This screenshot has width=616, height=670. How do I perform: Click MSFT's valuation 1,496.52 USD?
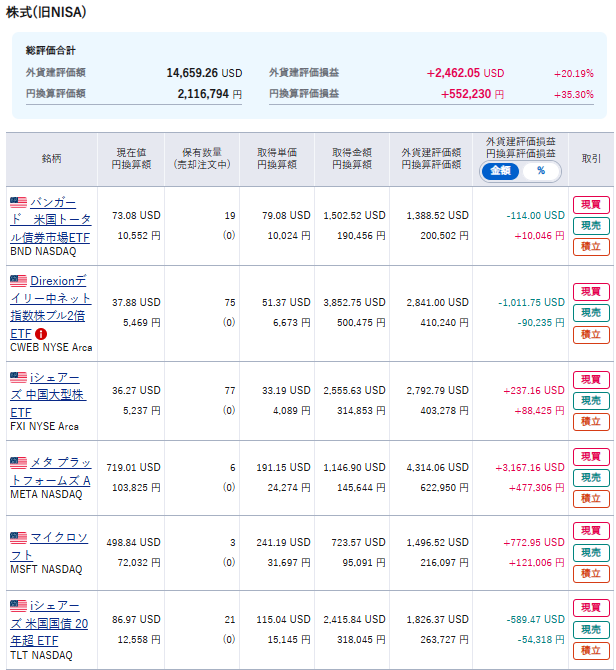coord(437,542)
